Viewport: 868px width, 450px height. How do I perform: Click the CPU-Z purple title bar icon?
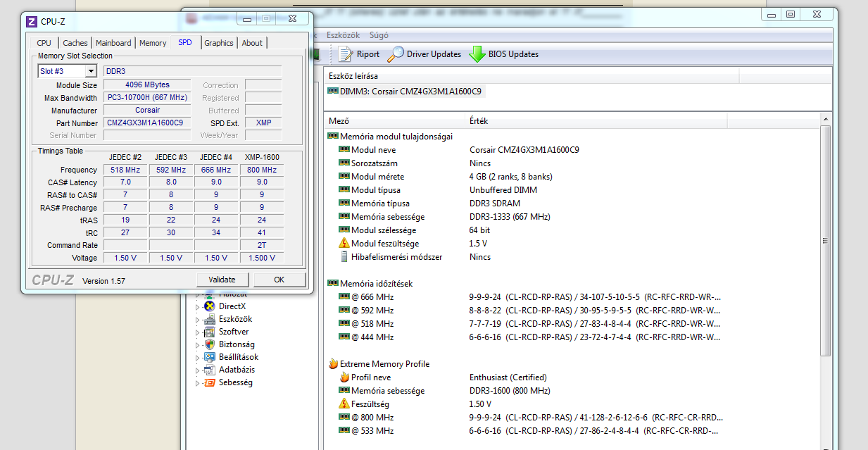(x=32, y=21)
